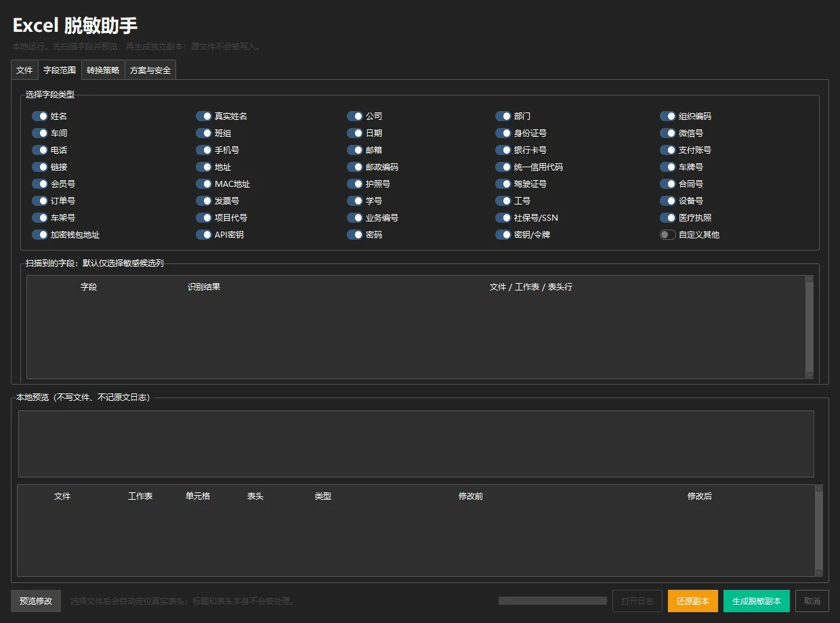This screenshot has width=840, height=623.
Task: Disable the 社保号/SSN toggle
Action: tap(503, 218)
